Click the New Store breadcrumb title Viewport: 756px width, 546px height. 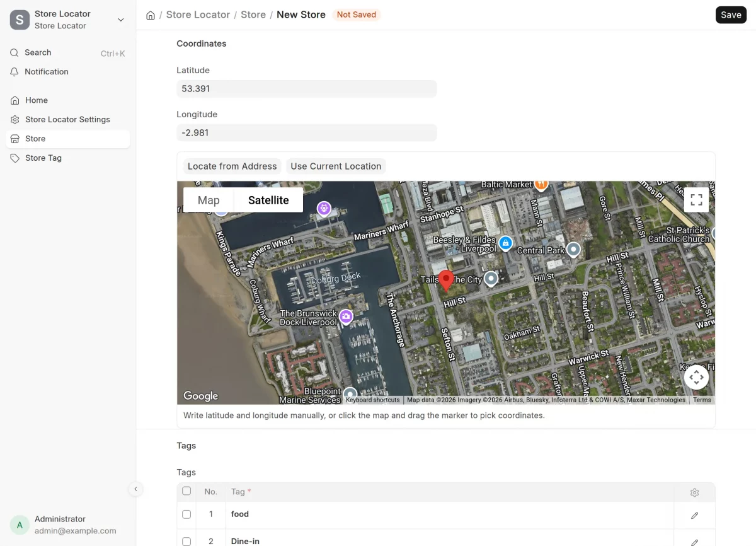tap(301, 15)
